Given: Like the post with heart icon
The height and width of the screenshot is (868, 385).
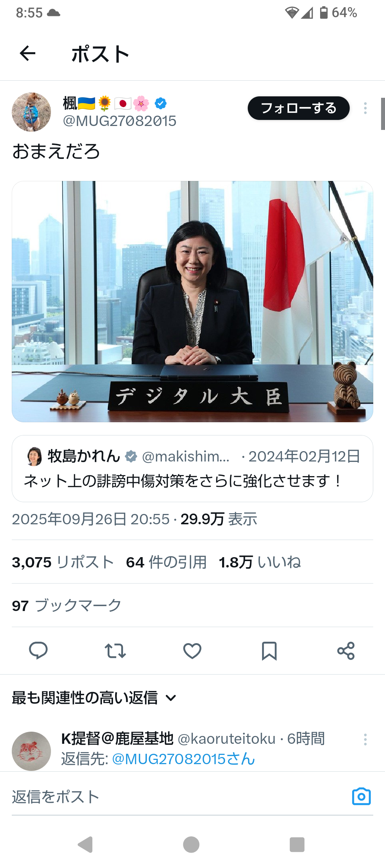Looking at the screenshot, I should click(x=192, y=651).
